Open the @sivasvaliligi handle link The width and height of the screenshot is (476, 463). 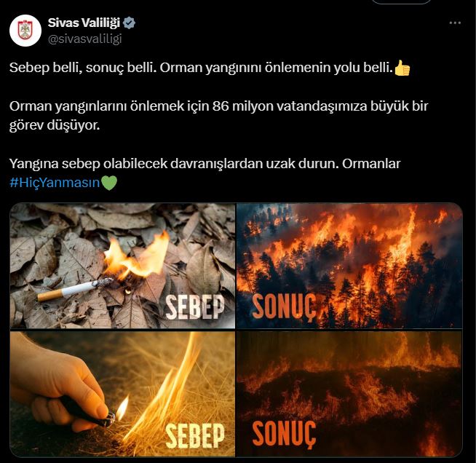[x=84, y=39]
